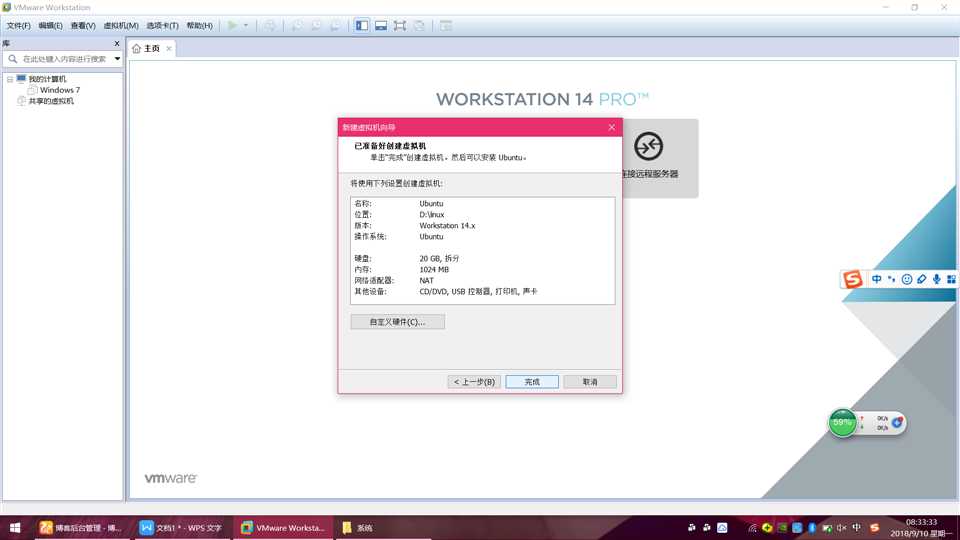960x540 pixels.
Task: Click the console view toolbar icon
Action: click(446, 25)
